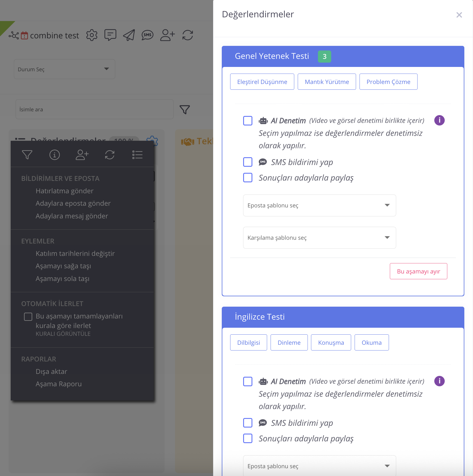Open the Durum Seç dropdown

coord(64,69)
